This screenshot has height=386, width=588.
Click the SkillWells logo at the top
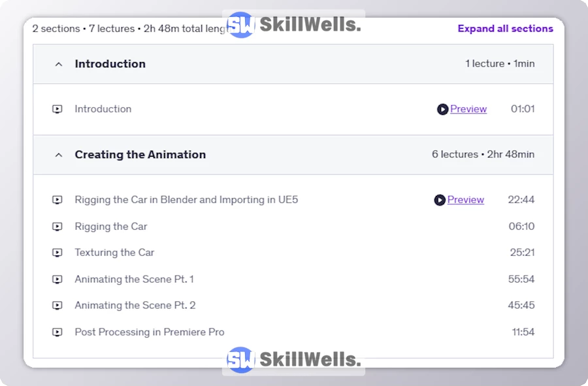[293, 25]
